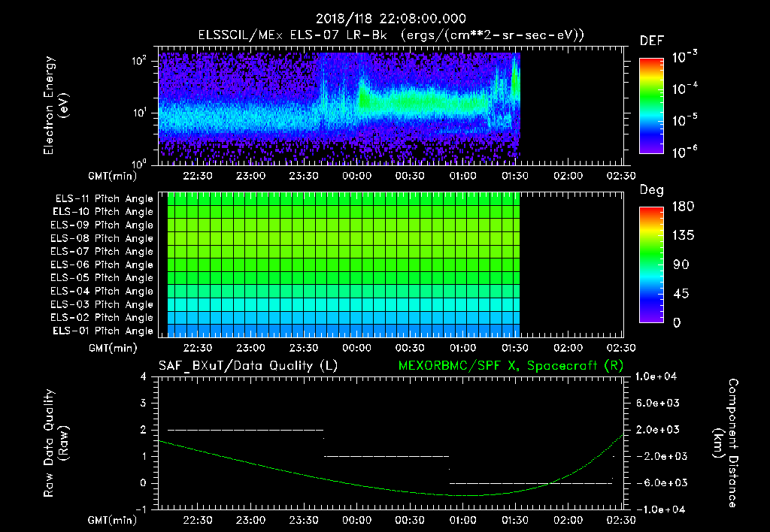Pick the DEF rainbow color bar
770x532 pixels.
click(652, 106)
